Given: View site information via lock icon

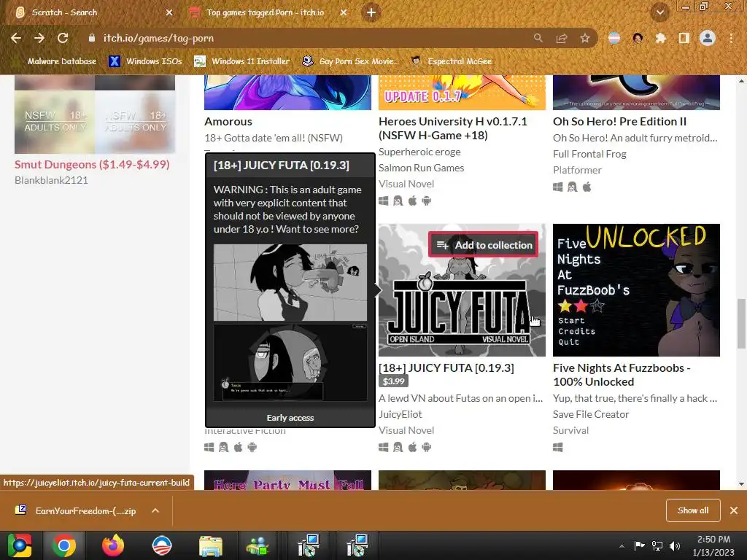Looking at the screenshot, I should click(92, 38).
